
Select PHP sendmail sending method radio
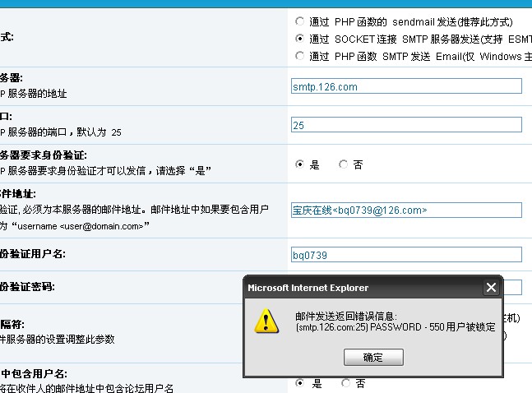click(299, 21)
